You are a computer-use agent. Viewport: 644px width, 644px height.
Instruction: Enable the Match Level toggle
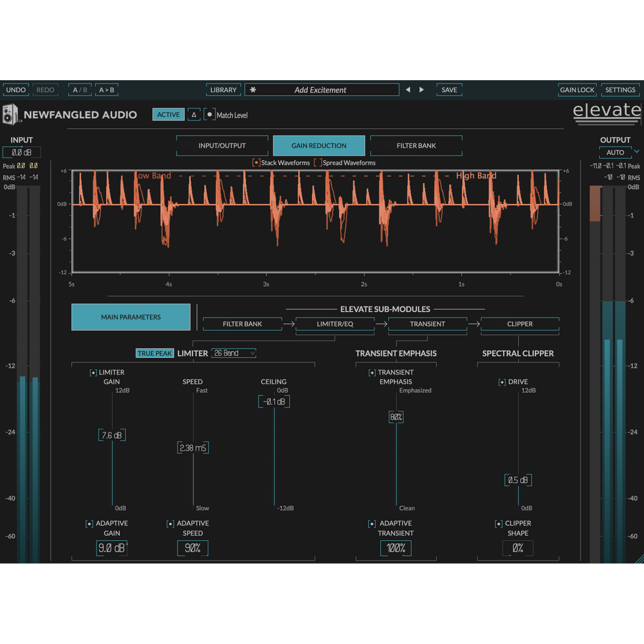209,115
